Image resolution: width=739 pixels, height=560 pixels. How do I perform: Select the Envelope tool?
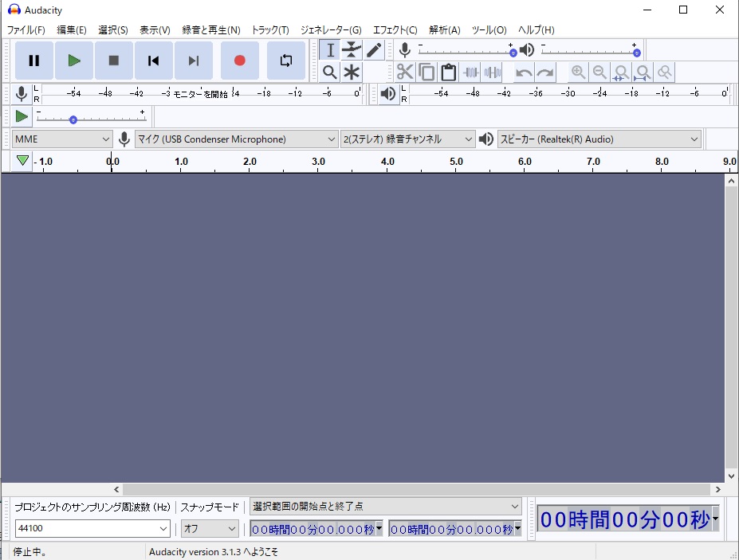coord(352,50)
